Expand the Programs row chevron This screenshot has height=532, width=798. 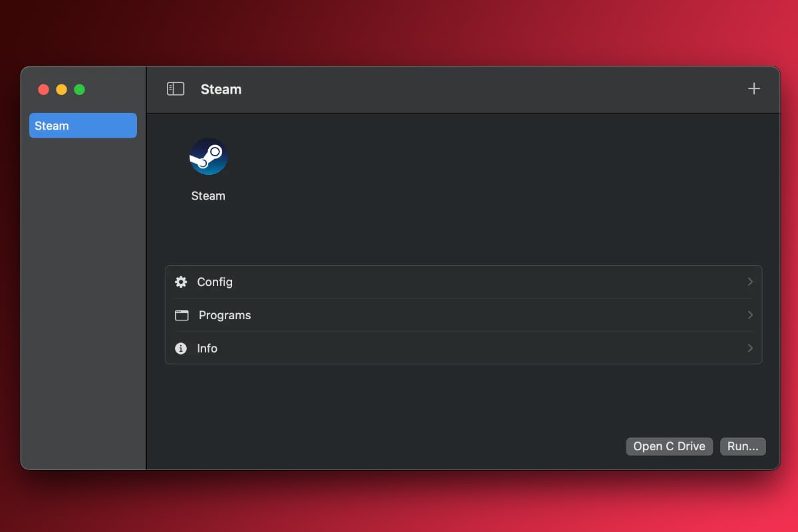pyautogui.click(x=750, y=315)
